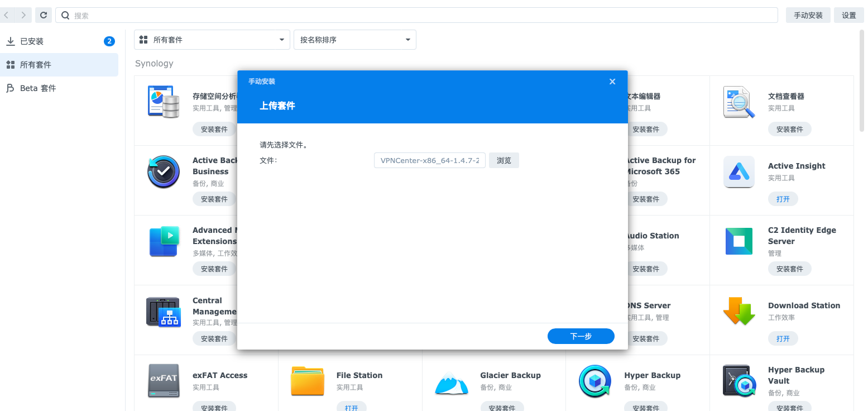Open the exFAT Access drive icon
Viewport: 868px width, 411px height.
coord(164,381)
